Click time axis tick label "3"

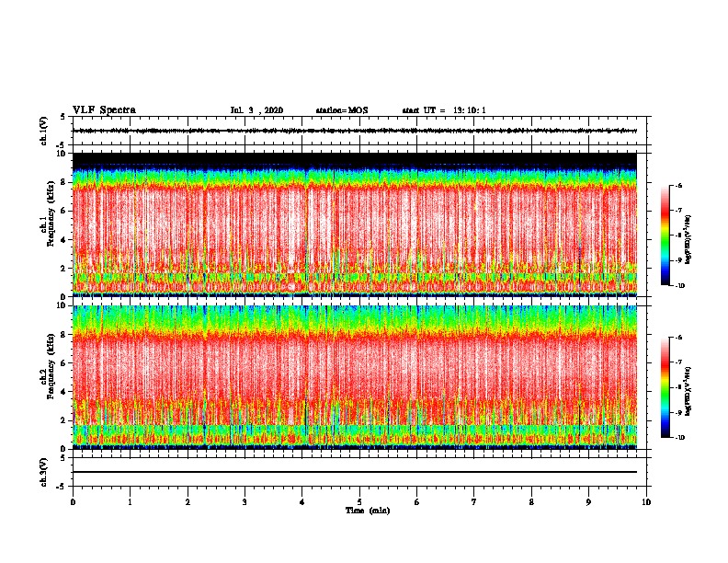click(x=245, y=502)
